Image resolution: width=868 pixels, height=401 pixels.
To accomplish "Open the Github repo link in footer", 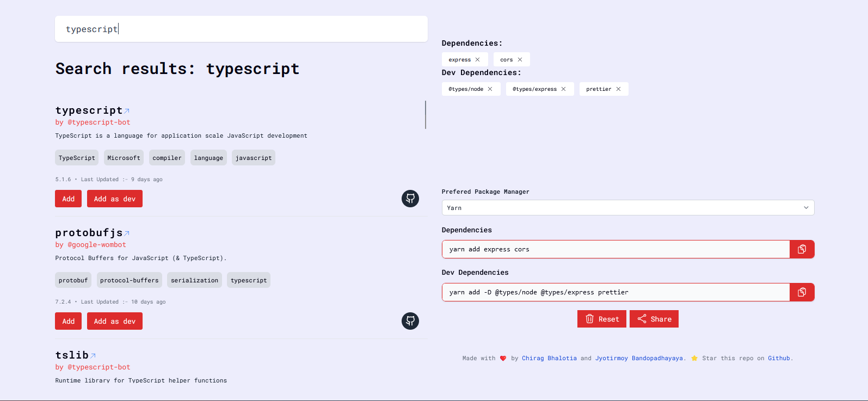I will coord(779,358).
